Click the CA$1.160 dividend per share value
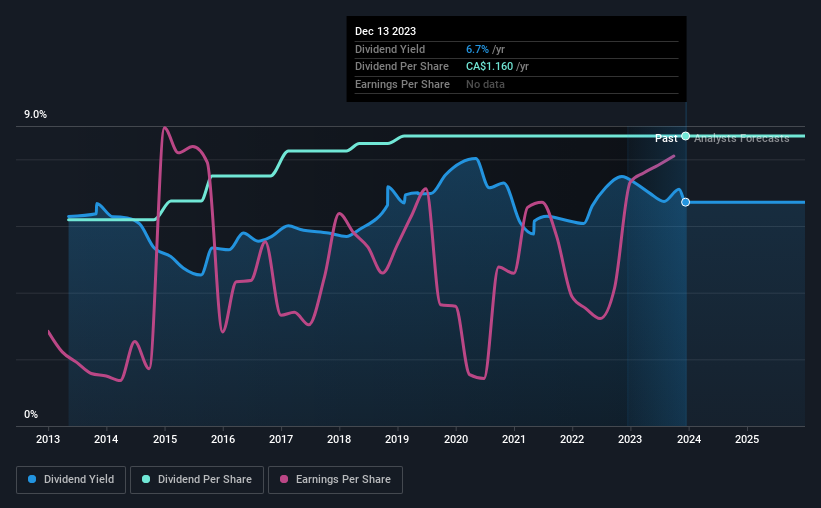The width and height of the screenshot is (821, 508). pyautogui.click(x=490, y=67)
